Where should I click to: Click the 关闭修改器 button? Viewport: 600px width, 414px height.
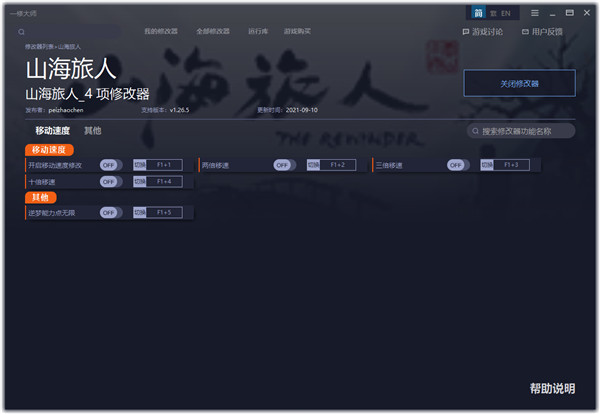click(x=519, y=83)
